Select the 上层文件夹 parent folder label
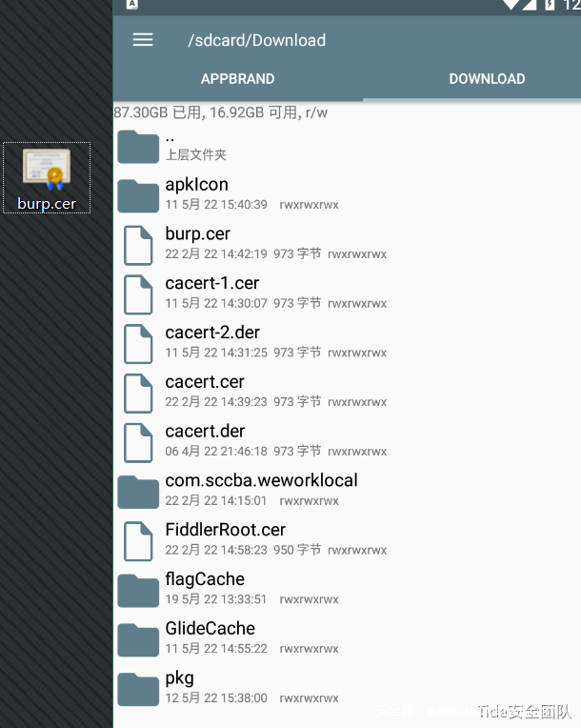 click(196, 154)
